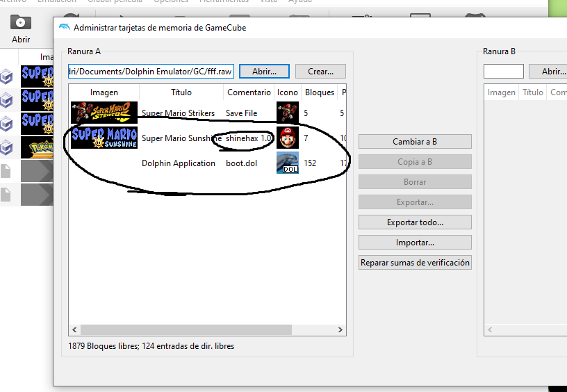Click the Super Mario Strikers save icon
The image size is (567, 392).
[288, 113]
